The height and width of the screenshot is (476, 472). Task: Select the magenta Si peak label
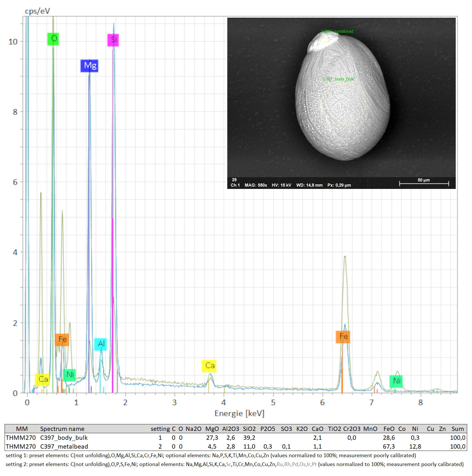click(113, 40)
